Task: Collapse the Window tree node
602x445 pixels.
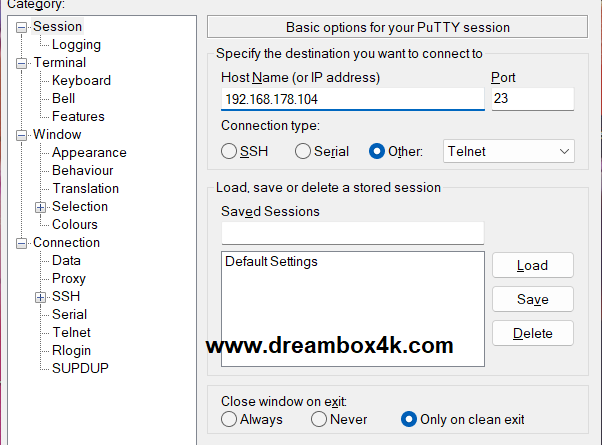Action: (22, 135)
